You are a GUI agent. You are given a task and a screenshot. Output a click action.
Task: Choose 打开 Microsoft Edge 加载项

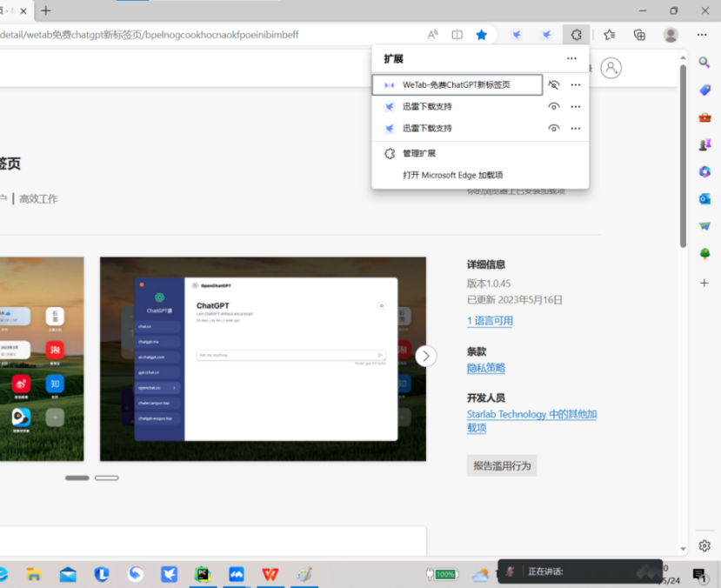(x=480, y=175)
